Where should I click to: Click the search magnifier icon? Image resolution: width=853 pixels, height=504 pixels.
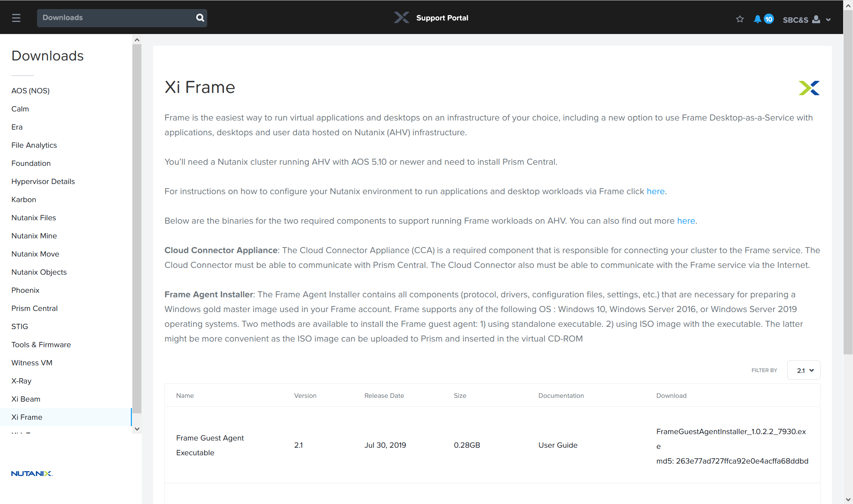tap(200, 18)
